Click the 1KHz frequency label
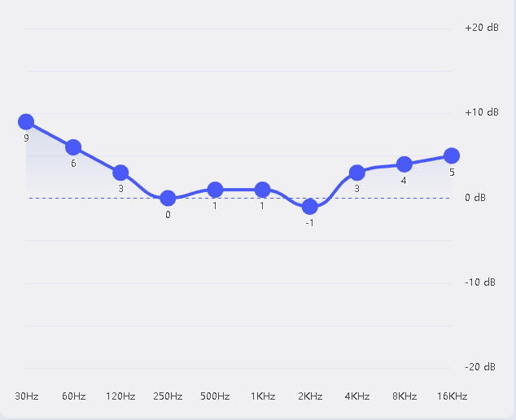This screenshot has height=420, width=516. click(262, 396)
